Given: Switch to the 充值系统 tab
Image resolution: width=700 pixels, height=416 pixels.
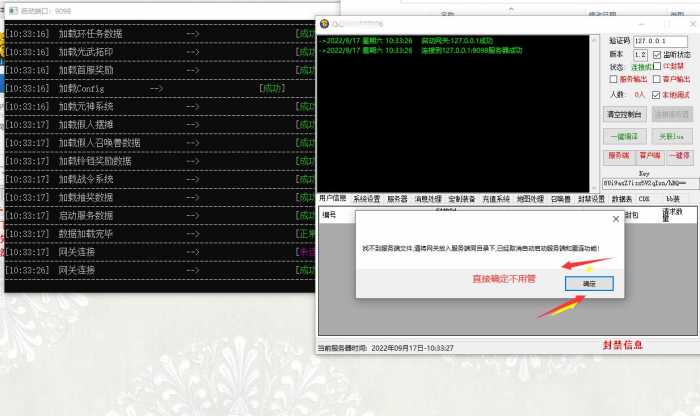Looking at the screenshot, I should [x=496, y=199].
